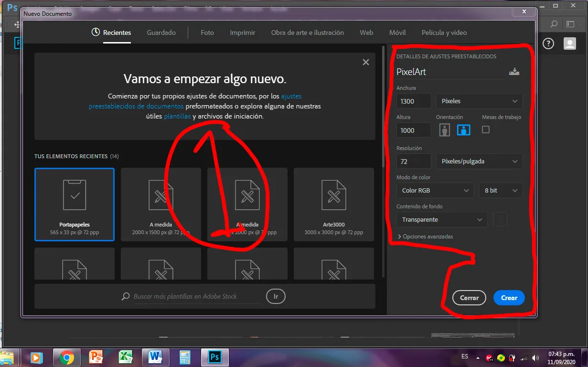Screen dimensions: 588x367
Task: Click the Photoshop search magnifier icon at top right
Action: point(554,24)
